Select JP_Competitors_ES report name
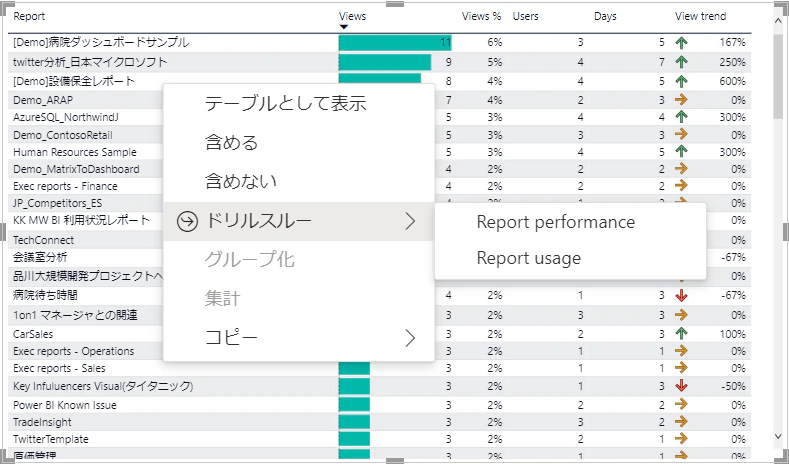The width and height of the screenshot is (789, 464). pyautogui.click(x=57, y=203)
